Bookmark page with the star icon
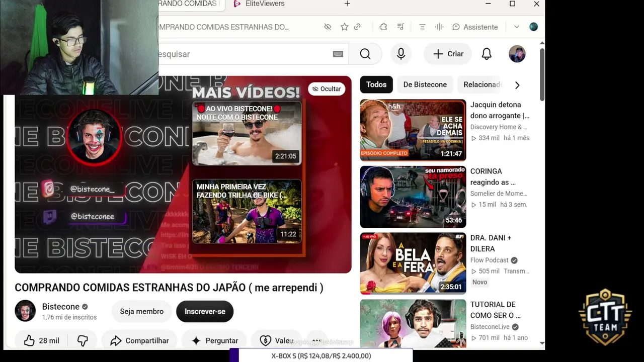 (x=344, y=27)
